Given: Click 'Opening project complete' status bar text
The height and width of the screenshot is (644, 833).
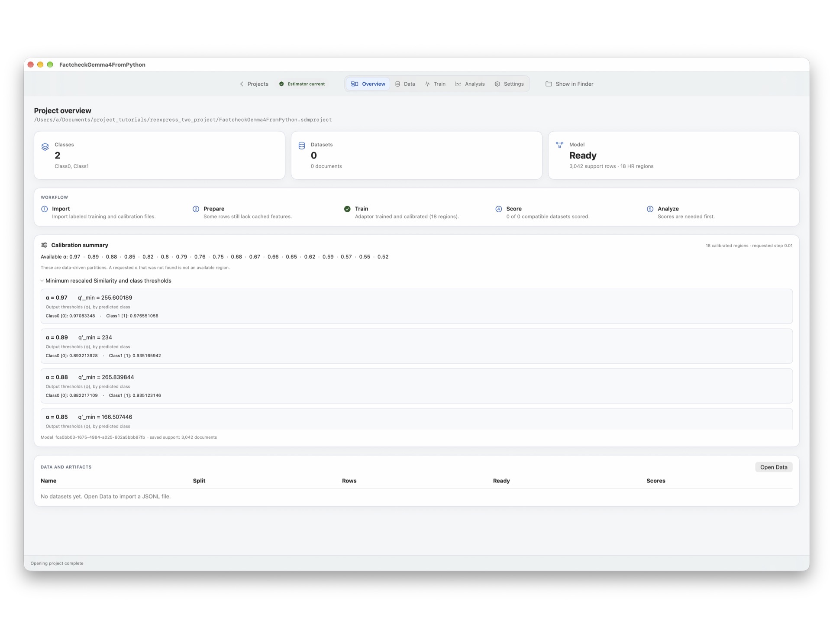Looking at the screenshot, I should (x=57, y=563).
